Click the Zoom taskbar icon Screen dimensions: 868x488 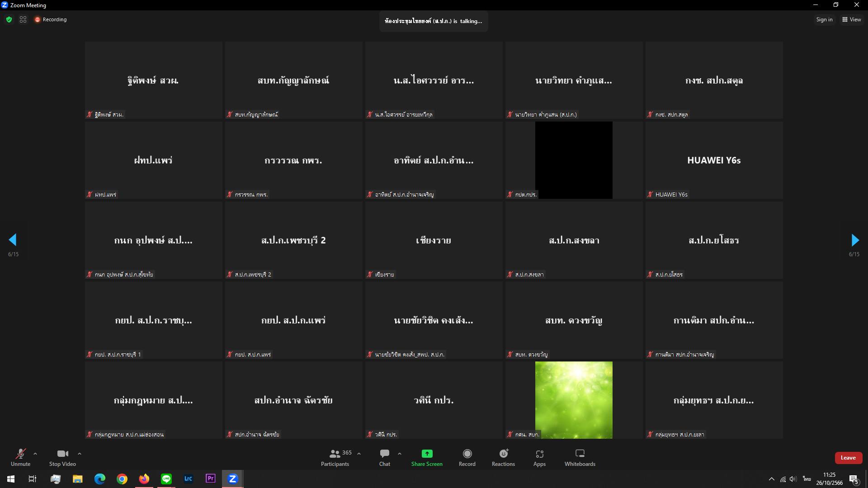[233, 479]
